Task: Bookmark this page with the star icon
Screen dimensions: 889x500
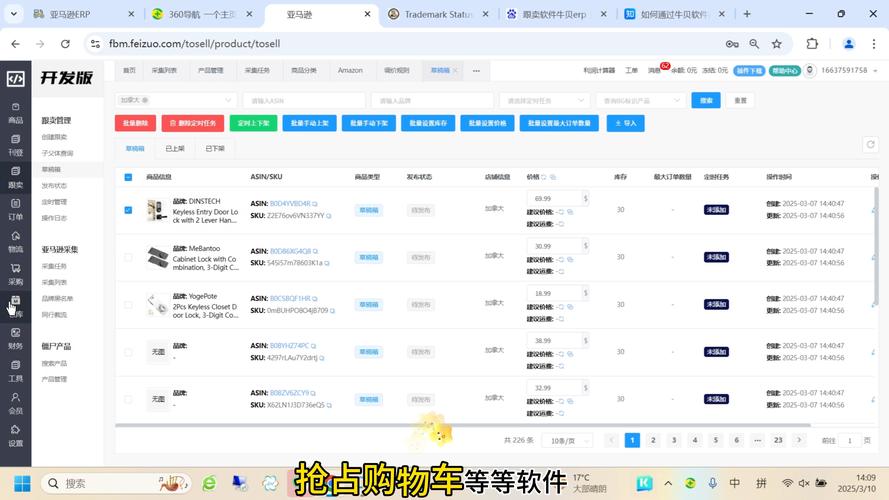Action: click(x=777, y=44)
